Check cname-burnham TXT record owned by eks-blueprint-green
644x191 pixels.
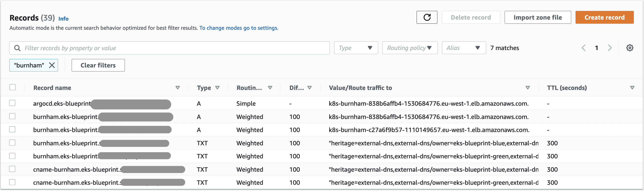point(13,182)
